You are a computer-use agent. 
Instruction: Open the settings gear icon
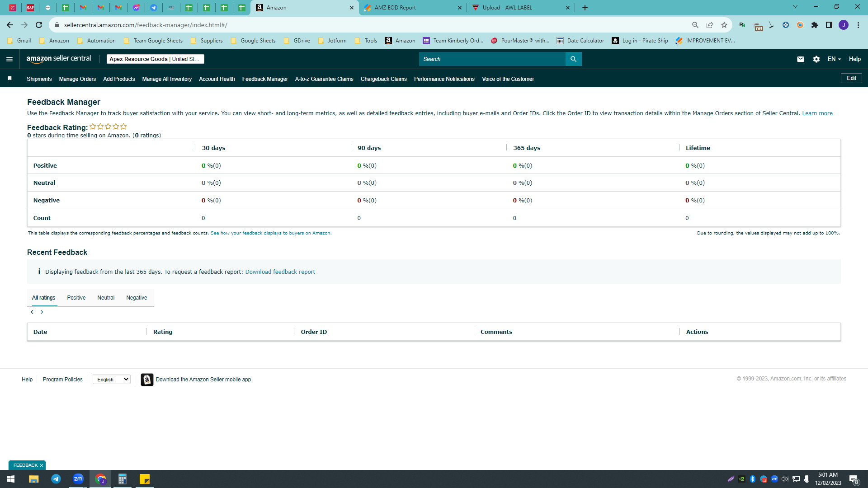(816, 59)
